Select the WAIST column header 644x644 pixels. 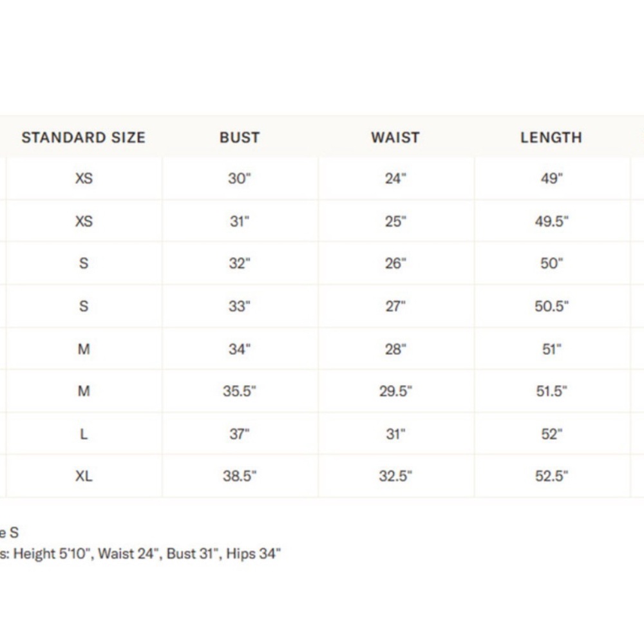pyautogui.click(x=395, y=138)
